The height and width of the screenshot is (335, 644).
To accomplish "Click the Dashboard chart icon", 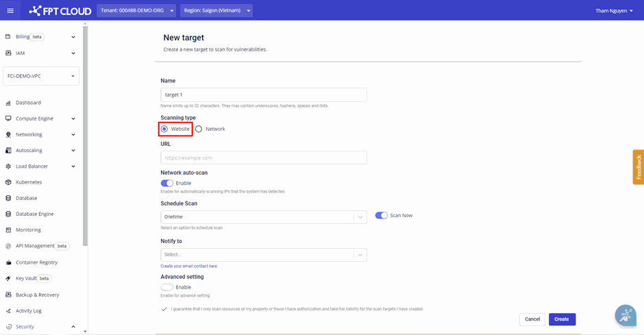I will click(8, 103).
